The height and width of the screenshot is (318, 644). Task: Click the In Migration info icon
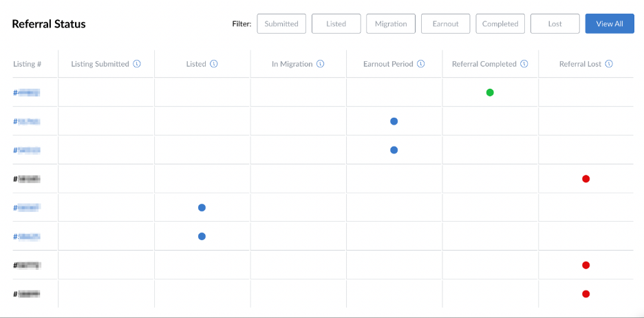coord(321,64)
